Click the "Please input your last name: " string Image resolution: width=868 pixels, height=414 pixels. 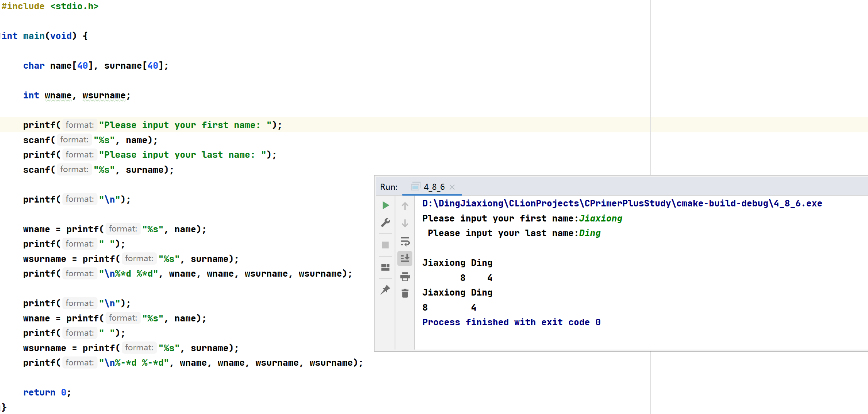(183, 155)
